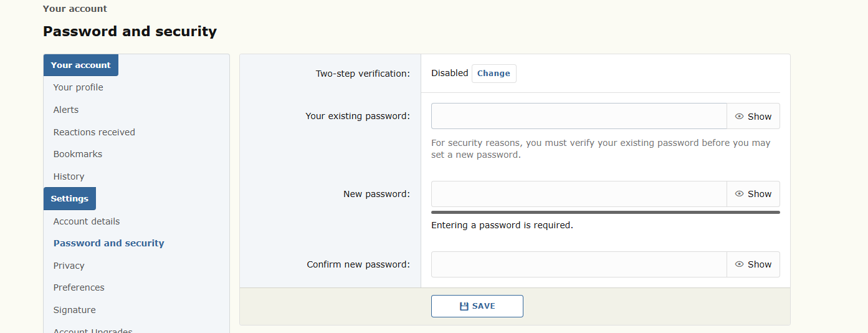This screenshot has height=333, width=868.
Task: Go to Reactions received page
Action: tap(94, 132)
